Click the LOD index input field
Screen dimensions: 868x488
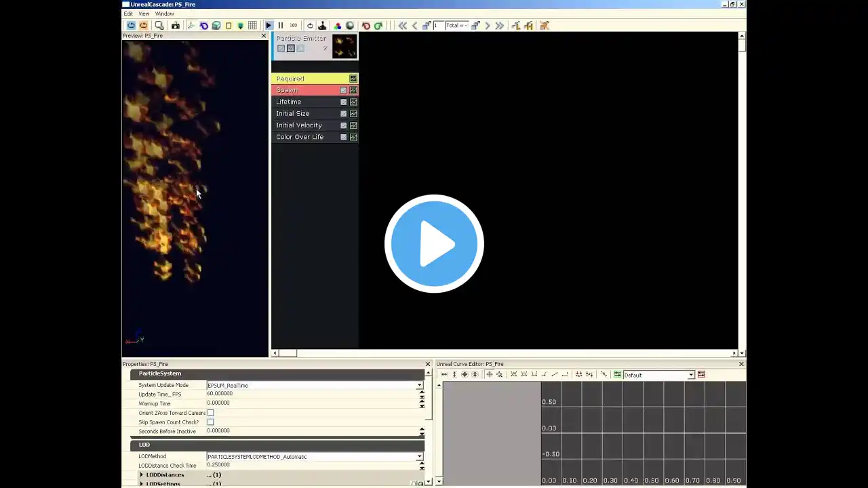439,26
